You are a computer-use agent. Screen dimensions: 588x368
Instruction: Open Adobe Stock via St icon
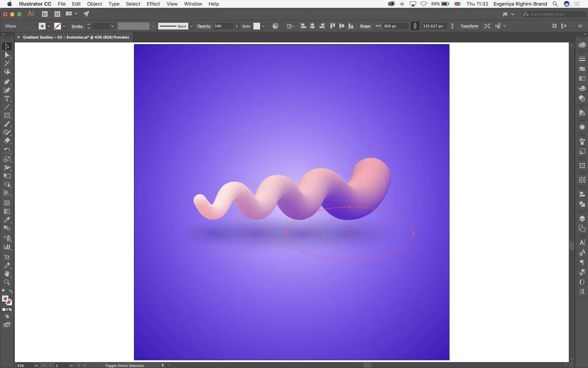click(x=57, y=14)
